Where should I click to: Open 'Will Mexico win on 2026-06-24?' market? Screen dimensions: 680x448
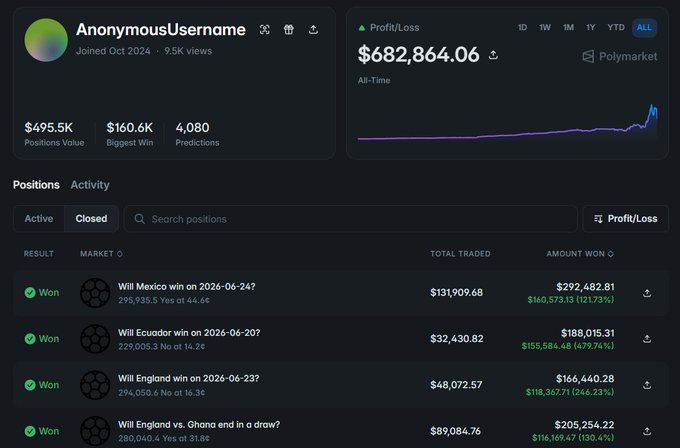186,287
